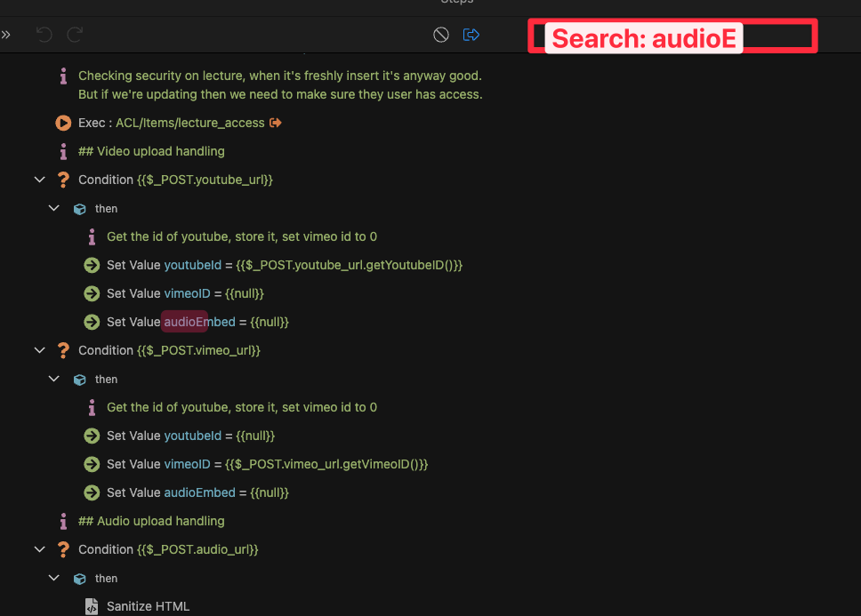The image size is (861, 616).
Task: Click the info icon on the 'Checking security on lecture' comment
Action: [63, 76]
